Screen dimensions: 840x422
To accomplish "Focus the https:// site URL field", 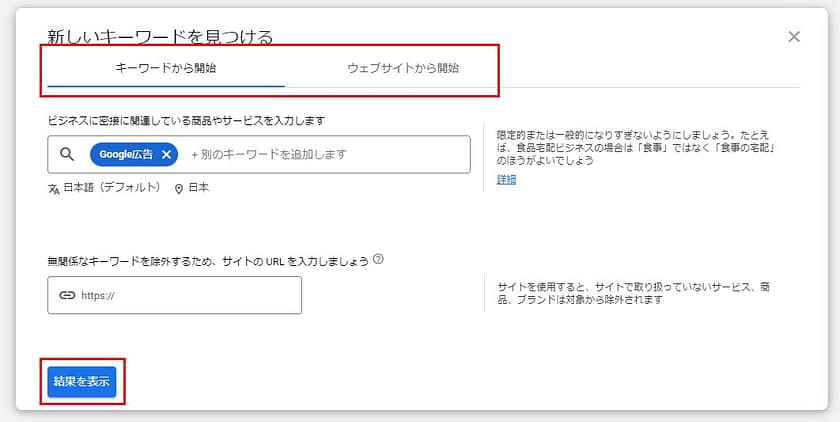I will [185, 295].
